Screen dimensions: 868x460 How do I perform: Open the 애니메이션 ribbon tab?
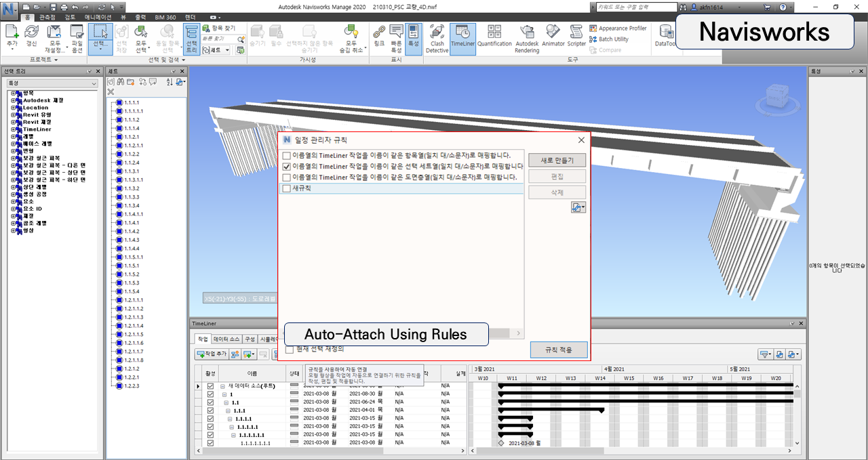[98, 17]
